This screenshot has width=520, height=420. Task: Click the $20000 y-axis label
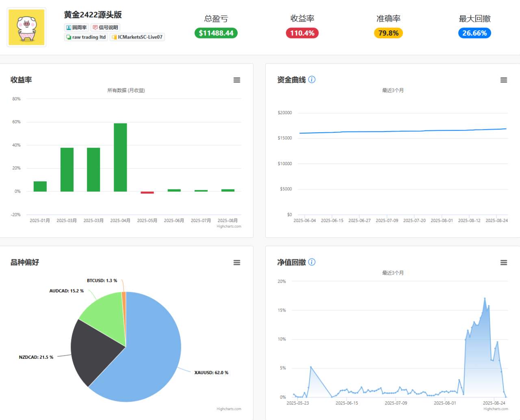point(285,113)
